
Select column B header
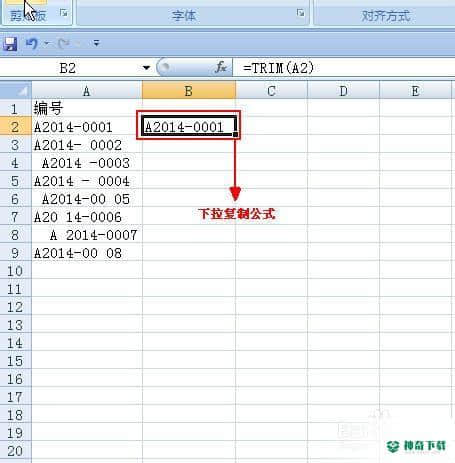pos(189,91)
